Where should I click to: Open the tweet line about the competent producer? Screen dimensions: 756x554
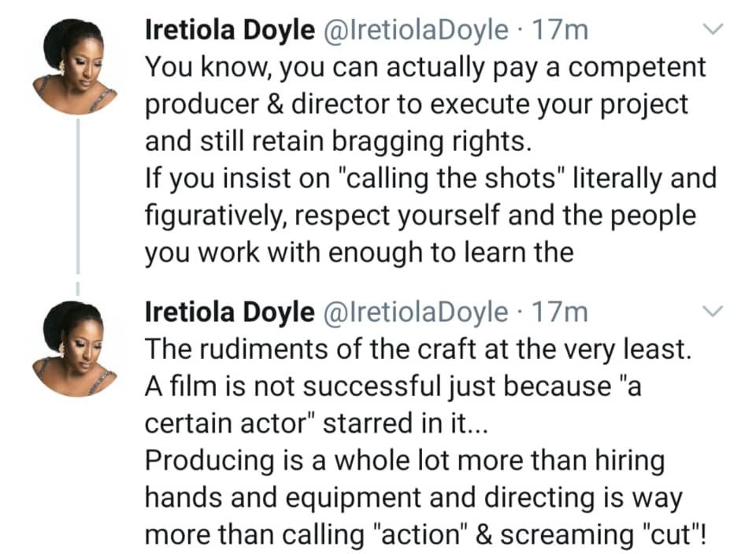(425, 68)
